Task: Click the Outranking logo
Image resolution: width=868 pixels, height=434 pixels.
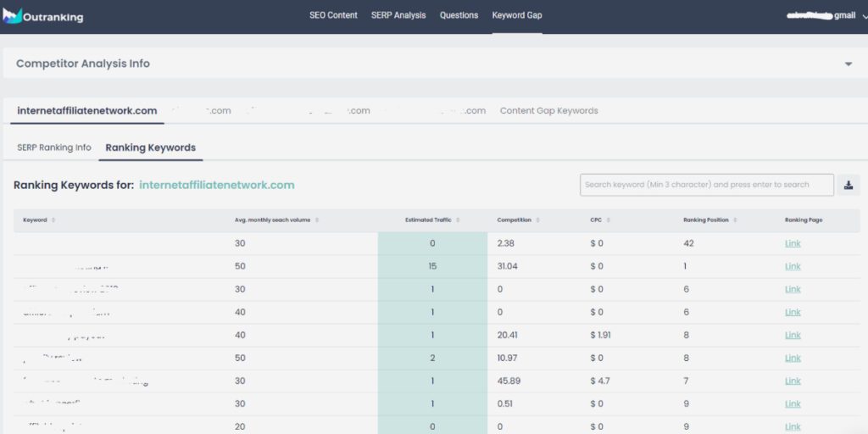Action: click(x=42, y=16)
